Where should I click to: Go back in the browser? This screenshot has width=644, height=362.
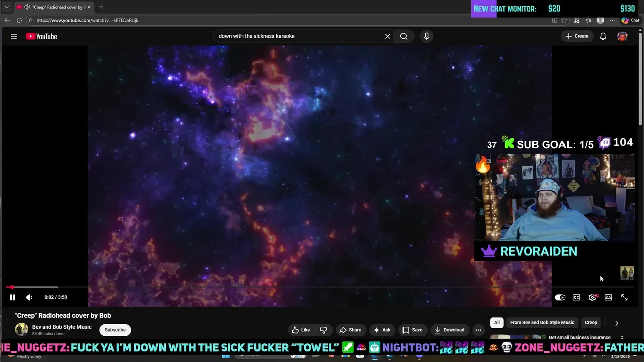coord(7,20)
